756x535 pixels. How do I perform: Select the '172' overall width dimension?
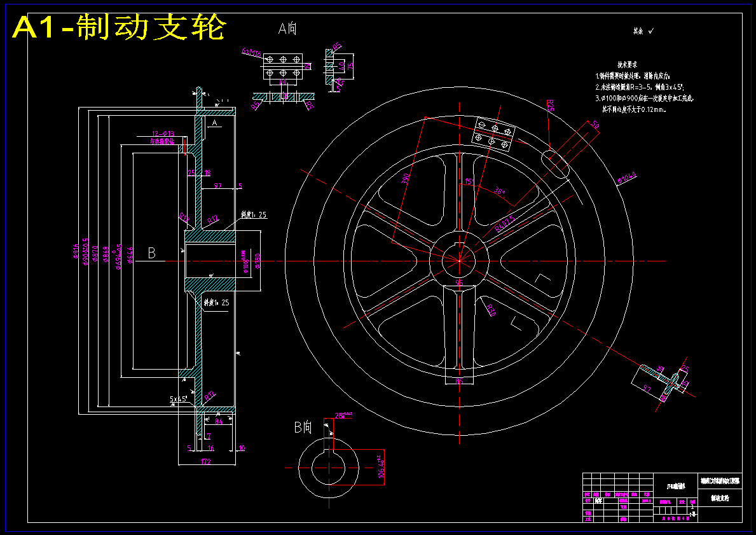[206, 462]
